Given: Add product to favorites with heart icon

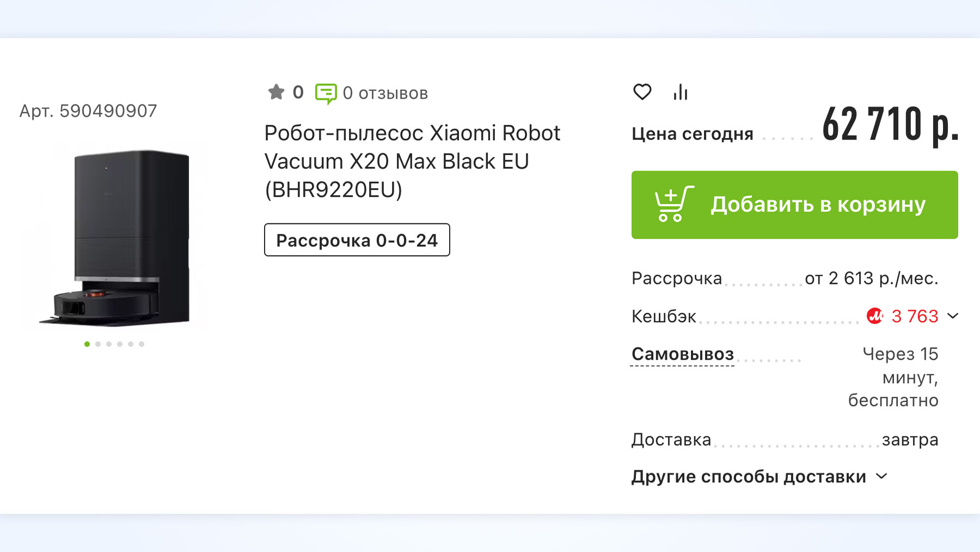Looking at the screenshot, I should (x=642, y=92).
